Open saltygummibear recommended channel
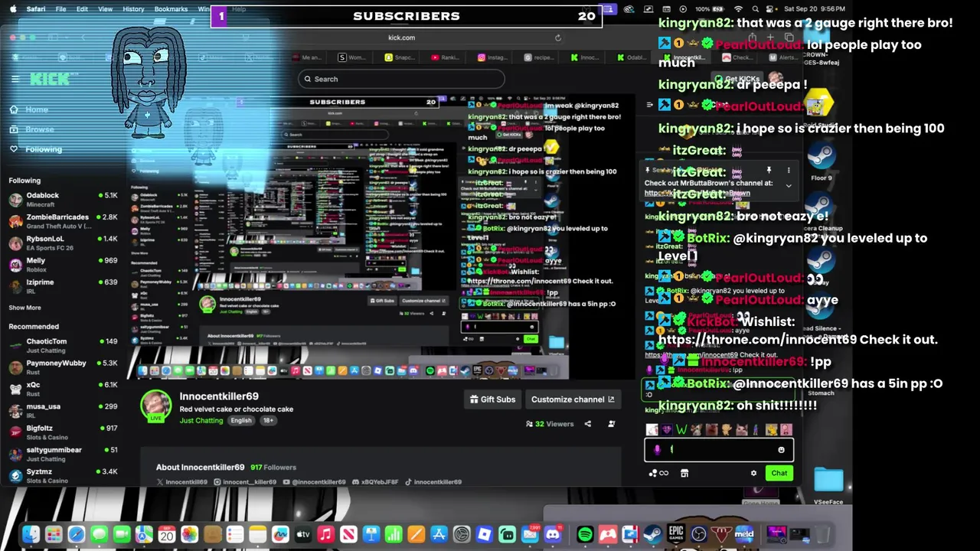This screenshot has width=980, height=551. click(63, 455)
